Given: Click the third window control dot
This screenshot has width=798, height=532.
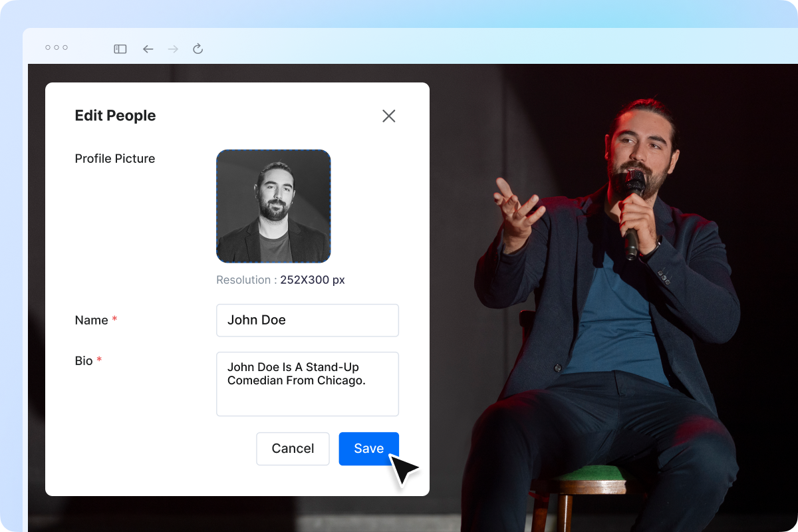Looking at the screenshot, I should 65,47.
